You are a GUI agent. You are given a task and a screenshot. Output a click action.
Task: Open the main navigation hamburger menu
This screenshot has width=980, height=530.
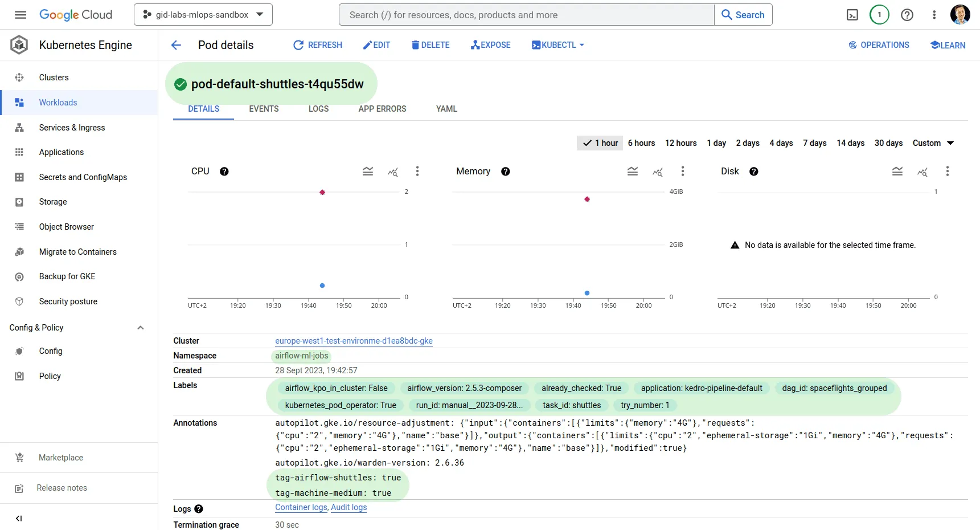click(20, 15)
